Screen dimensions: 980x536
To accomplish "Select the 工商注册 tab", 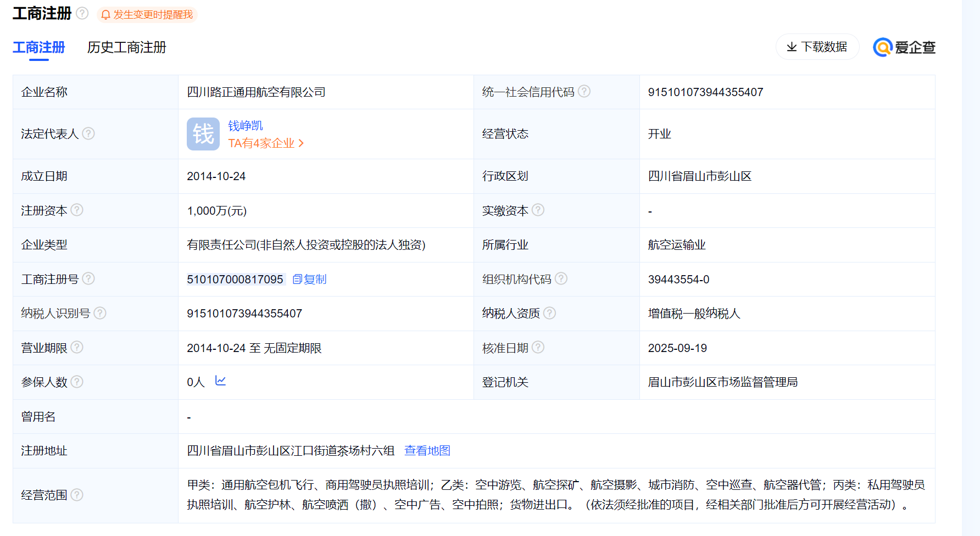I will [x=38, y=48].
